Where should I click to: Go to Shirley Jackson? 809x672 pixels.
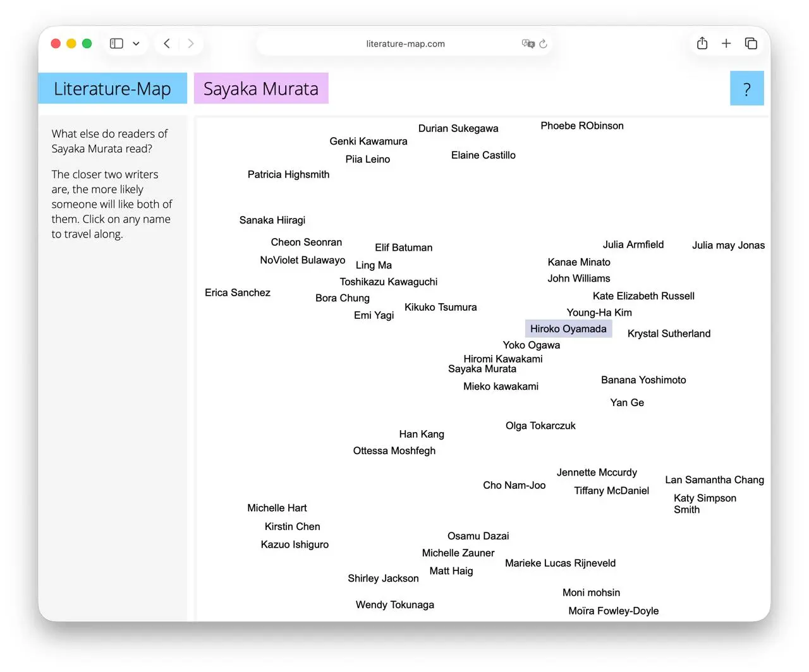click(383, 579)
